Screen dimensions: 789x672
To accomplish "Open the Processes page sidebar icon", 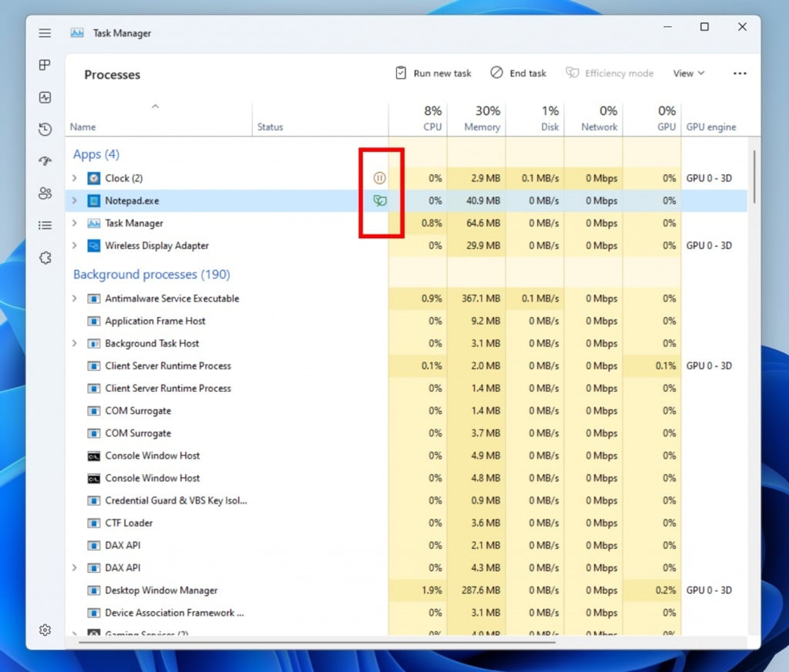I will tap(45, 65).
